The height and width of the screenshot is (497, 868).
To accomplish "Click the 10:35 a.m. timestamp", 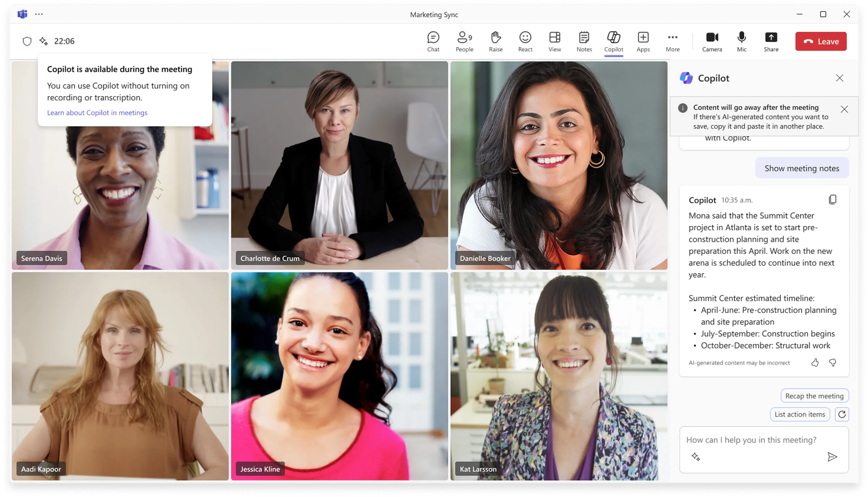I will (737, 200).
